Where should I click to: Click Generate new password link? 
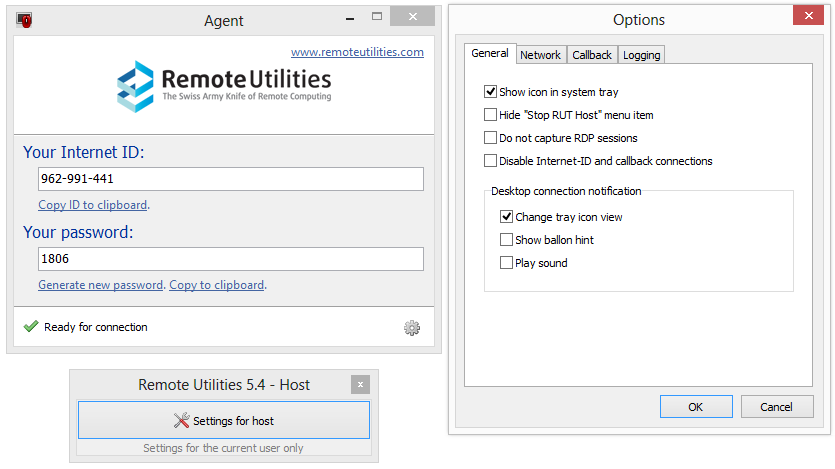[x=100, y=285]
